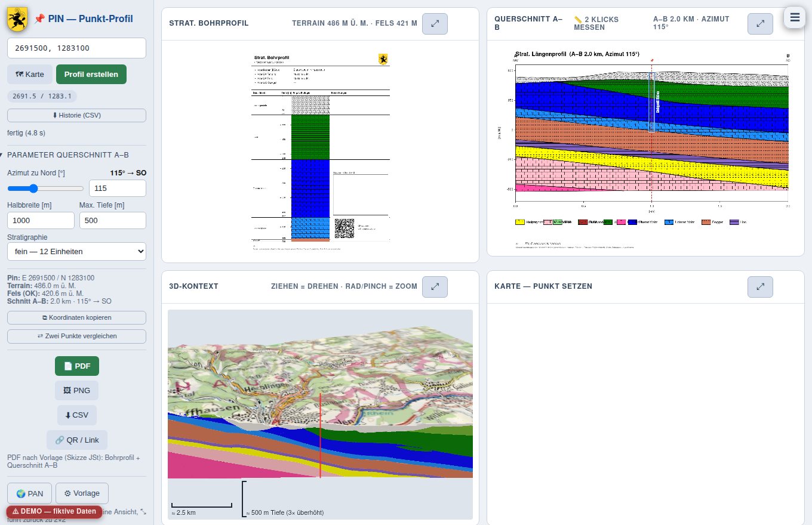Expand the Karte panel fullscreen
Screen dimensions: 812x525
pyautogui.click(x=760, y=287)
